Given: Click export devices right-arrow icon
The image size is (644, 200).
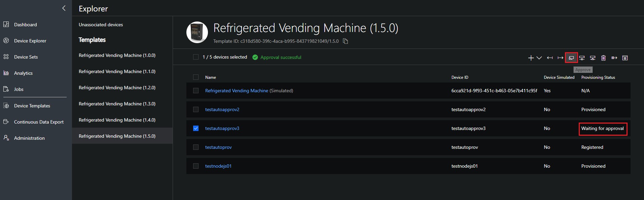Looking at the screenshot, I should coord(560,58).
